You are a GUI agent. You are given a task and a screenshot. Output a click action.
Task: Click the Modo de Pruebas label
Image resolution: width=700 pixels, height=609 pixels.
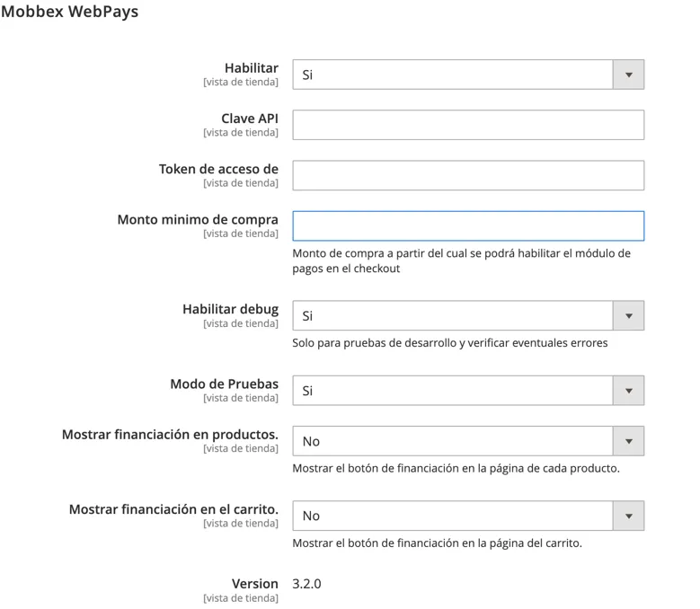224,384
